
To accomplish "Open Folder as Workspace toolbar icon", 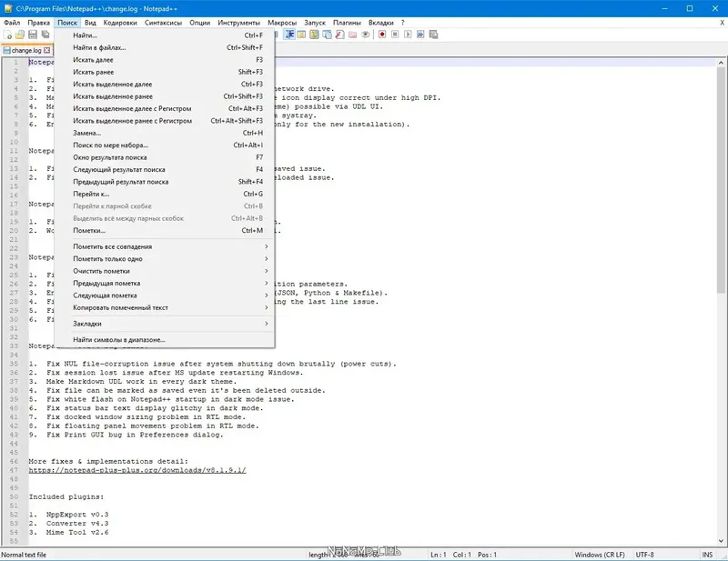I will (x=353, y=35).
